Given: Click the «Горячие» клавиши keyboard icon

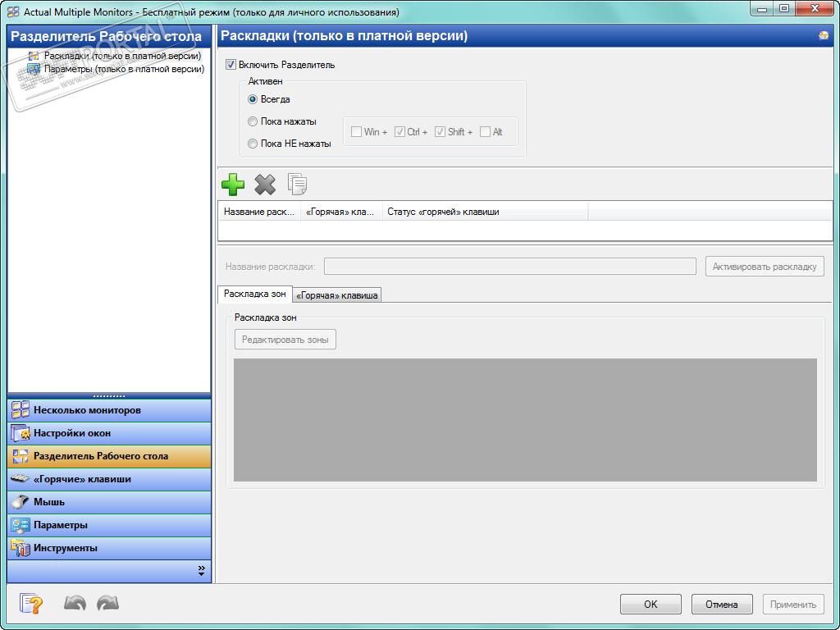Looking at the screenshot, I should coord(21,478).
